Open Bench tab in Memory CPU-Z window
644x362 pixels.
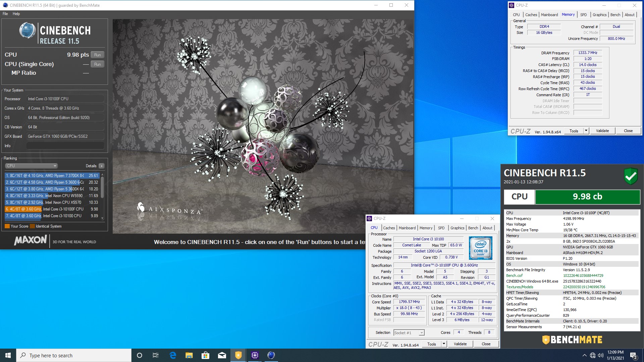pos(615,15)
